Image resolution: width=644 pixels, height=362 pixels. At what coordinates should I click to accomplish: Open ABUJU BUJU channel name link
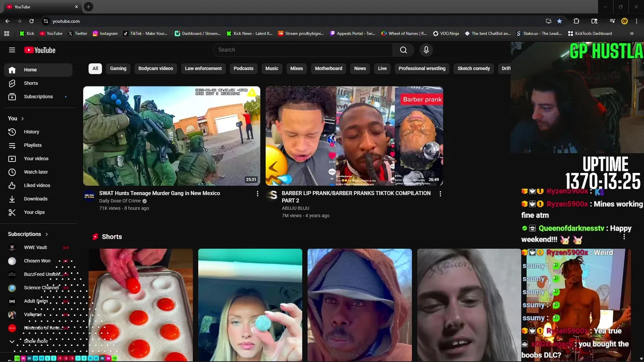pos(295,208)
